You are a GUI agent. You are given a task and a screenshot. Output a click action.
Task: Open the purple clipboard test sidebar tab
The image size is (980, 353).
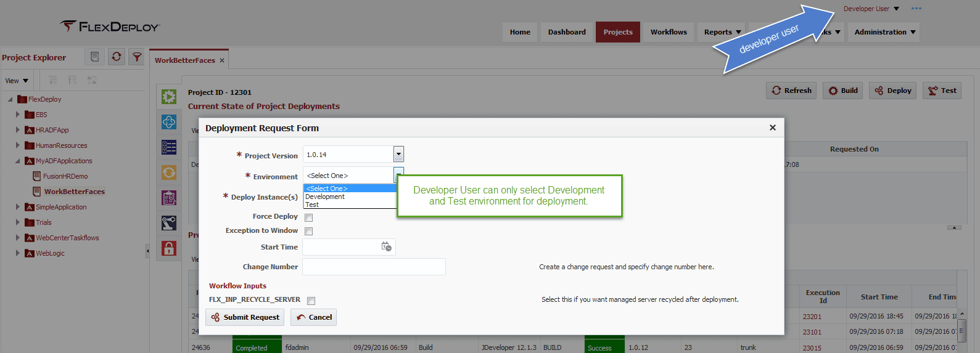[169, 198]
